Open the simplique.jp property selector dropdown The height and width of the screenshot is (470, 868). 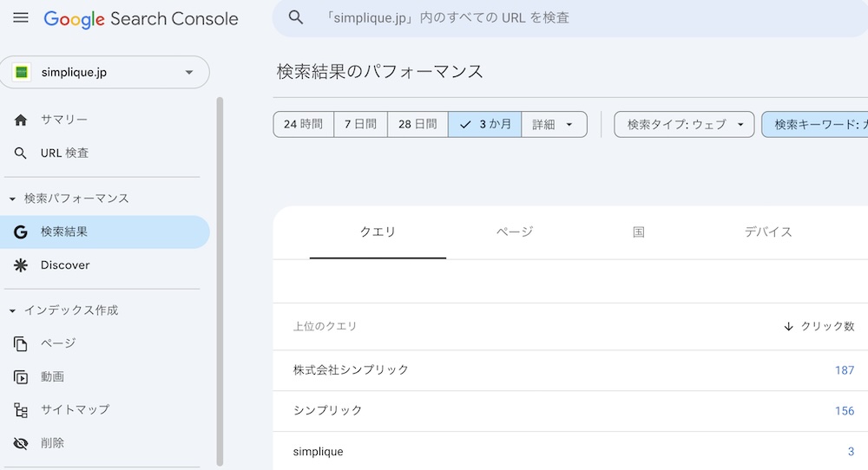pyautogui.click(x=104, y=72)
